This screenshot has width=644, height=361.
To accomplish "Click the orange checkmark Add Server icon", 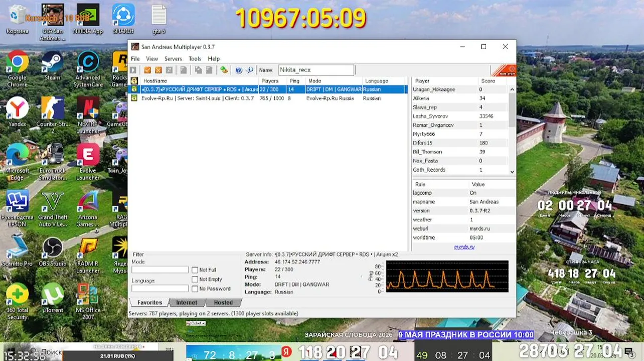I will tap(147, 70).
